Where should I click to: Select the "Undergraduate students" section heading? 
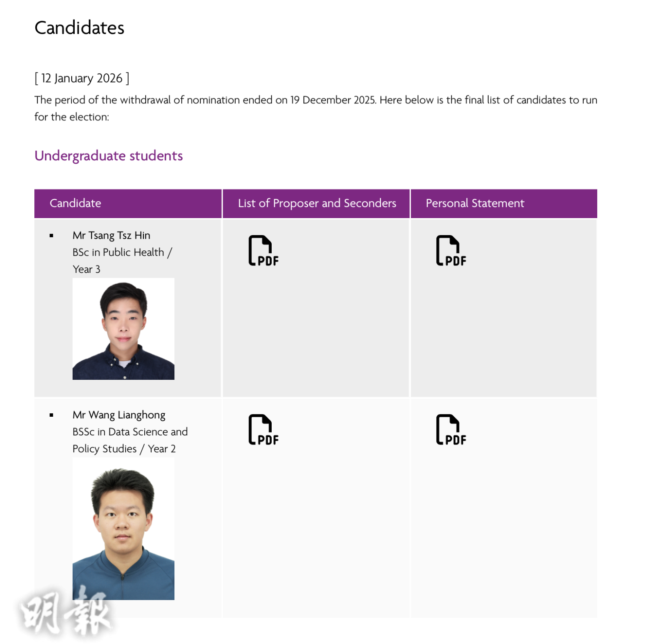[109, 156]
